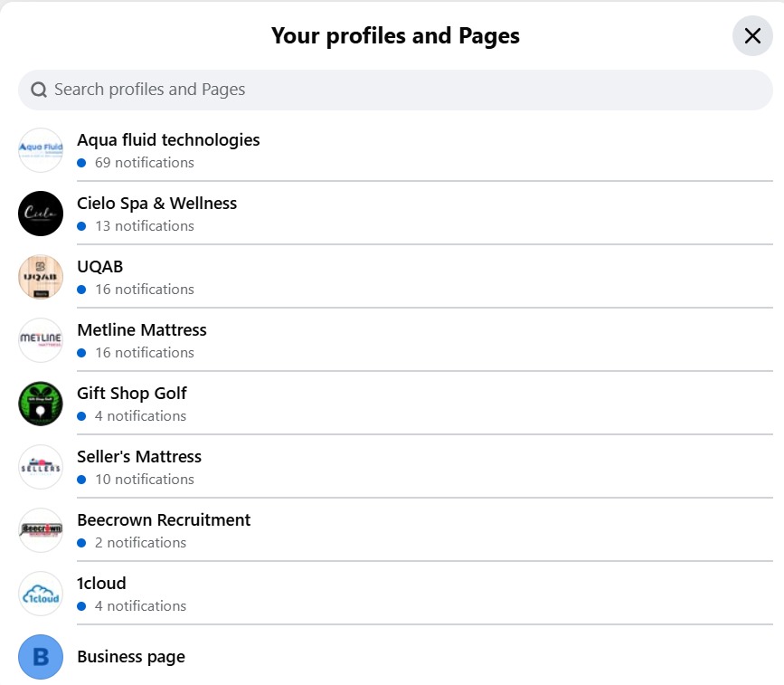The width and height of the screenshot is (784, 685).
Task: Select Beecrown Recruitment page name
Action: (x=164, y=520)
